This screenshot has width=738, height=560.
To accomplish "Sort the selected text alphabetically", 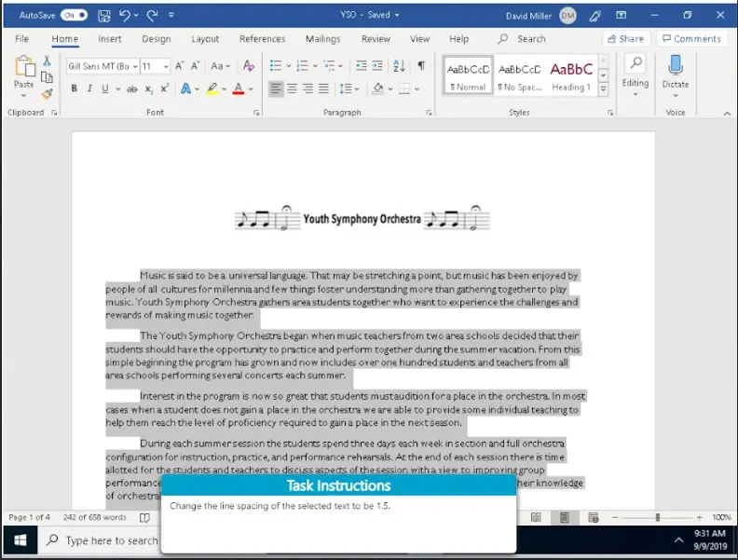I will pyautogui.click(x=399, y=65).
